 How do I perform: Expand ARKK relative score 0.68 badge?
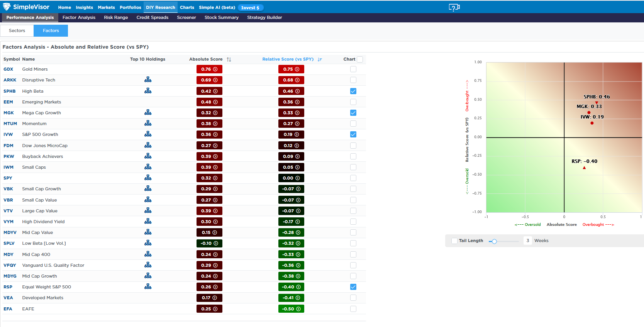tap(291, 80)
